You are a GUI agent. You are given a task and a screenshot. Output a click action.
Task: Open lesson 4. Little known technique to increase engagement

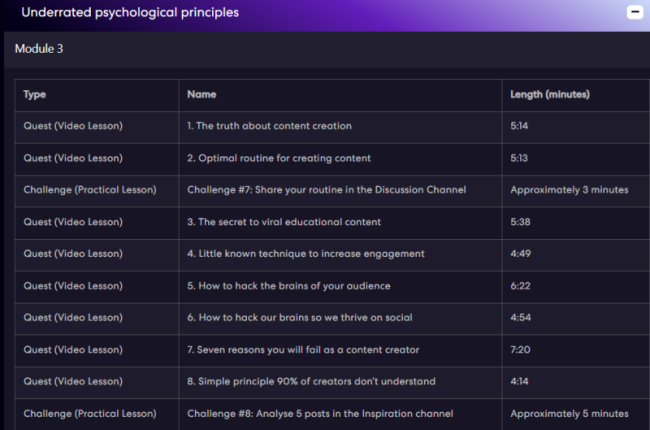(305, 254)
